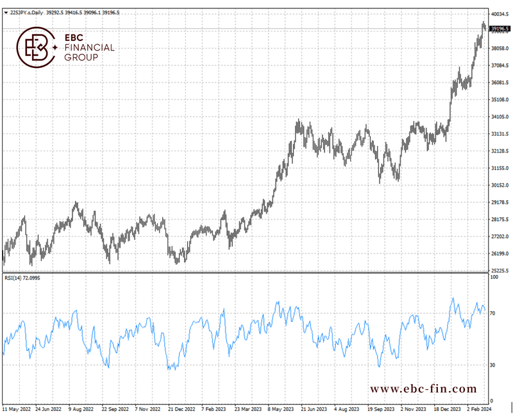Click the 30152.0 price axis label
Screen dimensions: 513x420
point(499,185)
